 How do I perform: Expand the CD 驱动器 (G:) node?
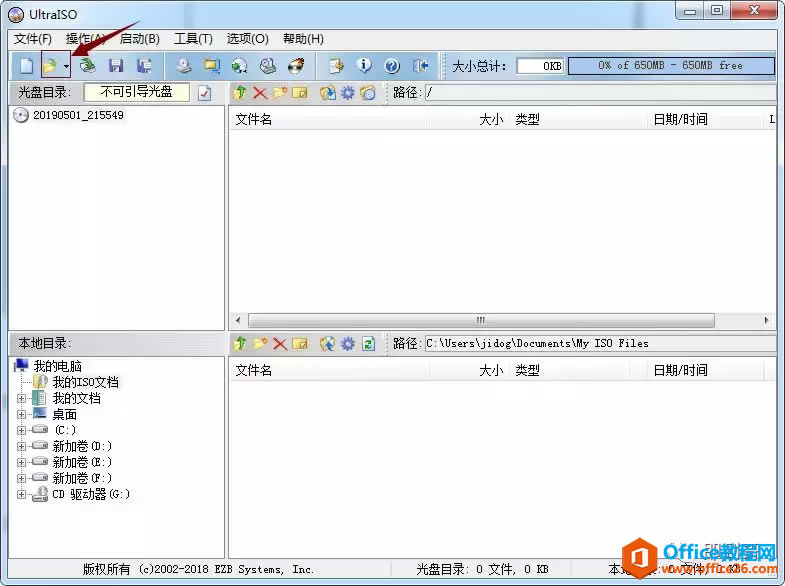22,494
